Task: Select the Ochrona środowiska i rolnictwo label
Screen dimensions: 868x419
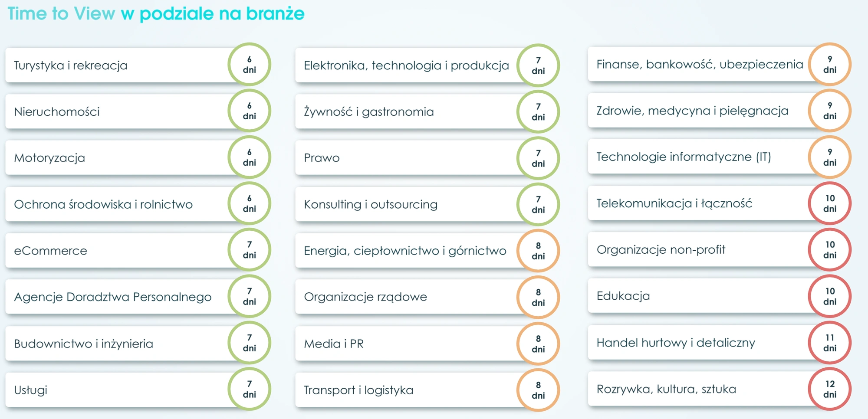Action: 103,204
